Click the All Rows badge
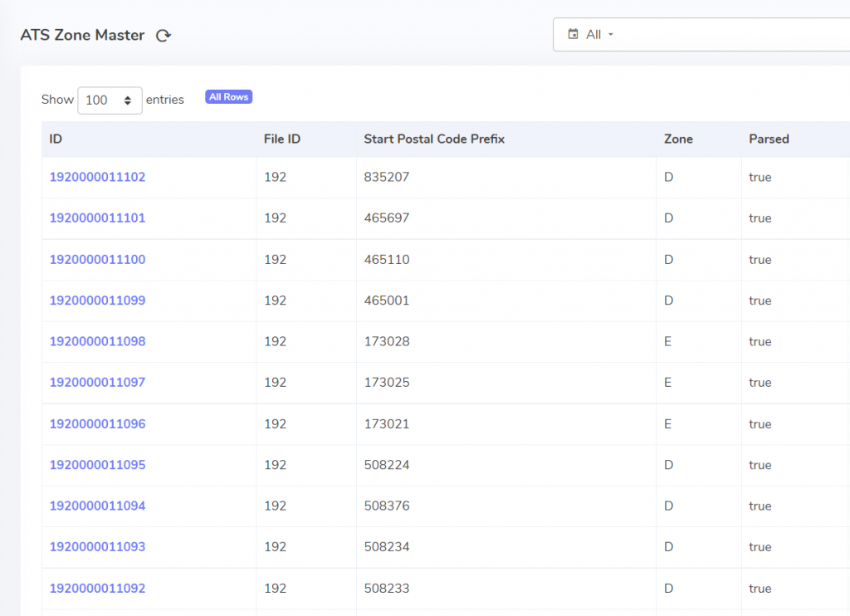The image size is (850, 616). (228, 97)
